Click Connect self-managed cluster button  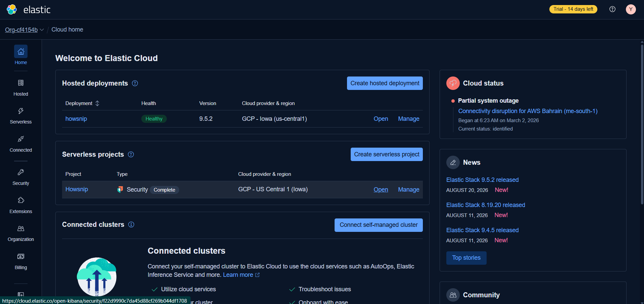[x=379, y=225]
